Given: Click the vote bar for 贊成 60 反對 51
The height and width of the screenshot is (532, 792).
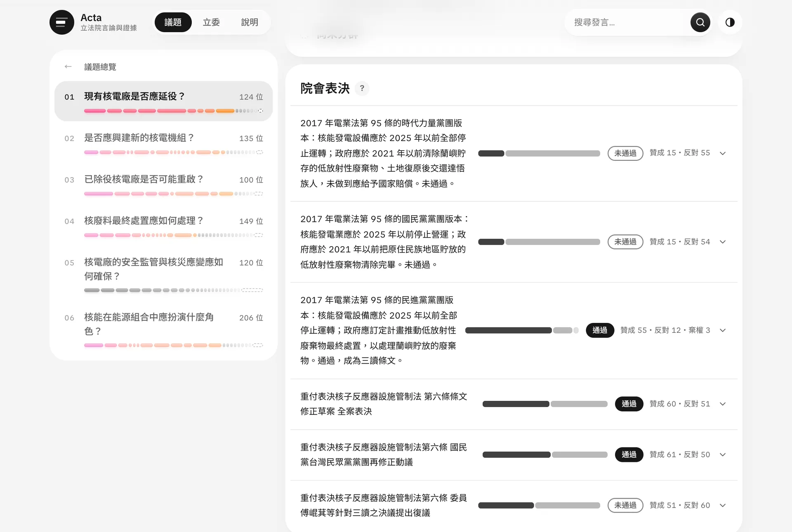Looking at the screenshot, I should tap(545, 404).
